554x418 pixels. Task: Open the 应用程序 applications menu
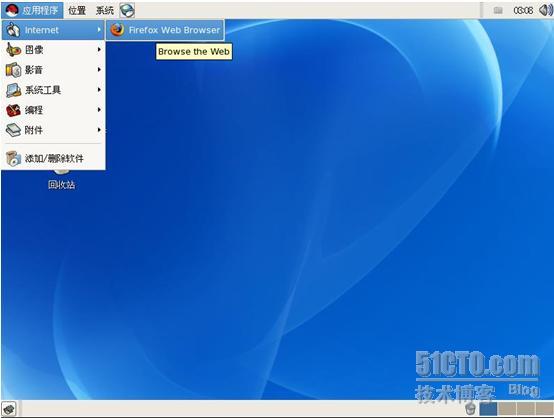coord(33,10)
